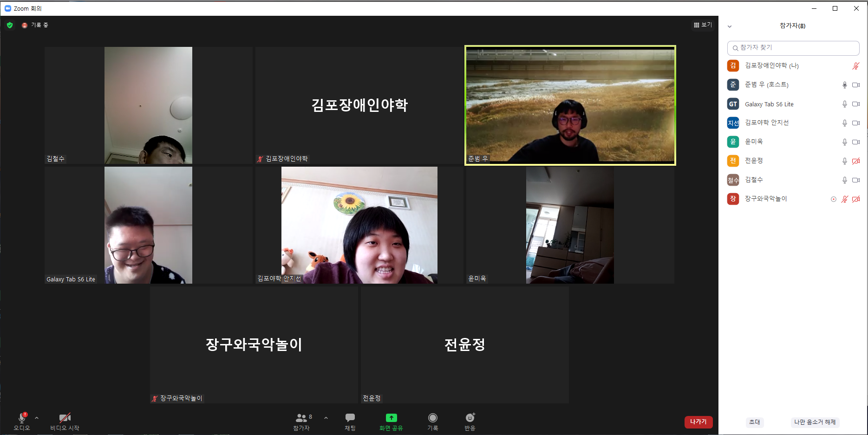Open audio options arrow next to 오디오

(37, 418)
